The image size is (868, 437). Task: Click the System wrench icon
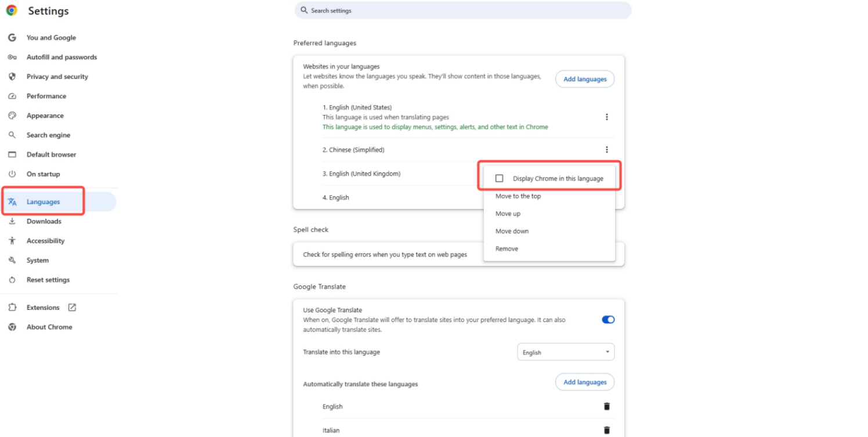pyautogui.click(x=12, y=260)
